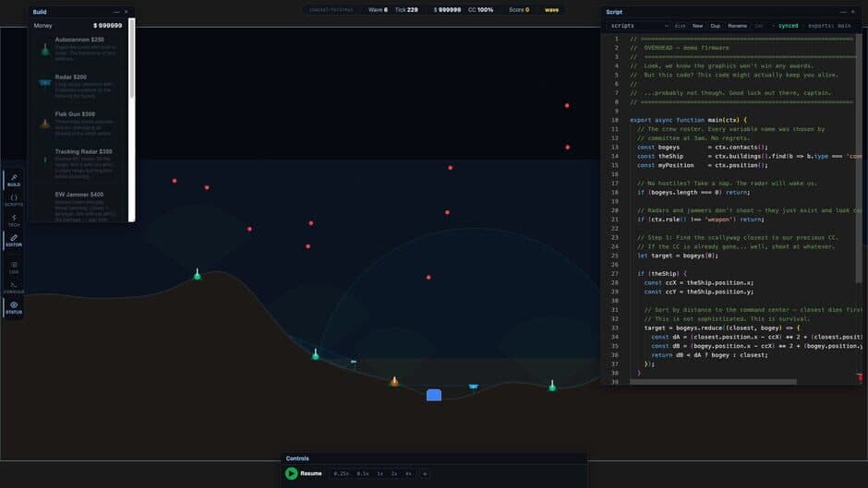Click the green Resume play icon

[291, 473]
